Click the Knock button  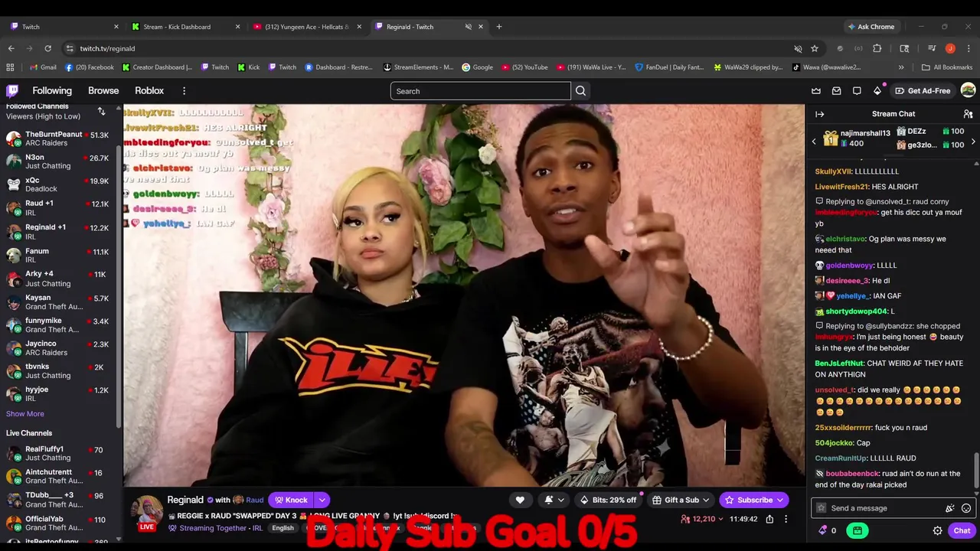(291, 500)
